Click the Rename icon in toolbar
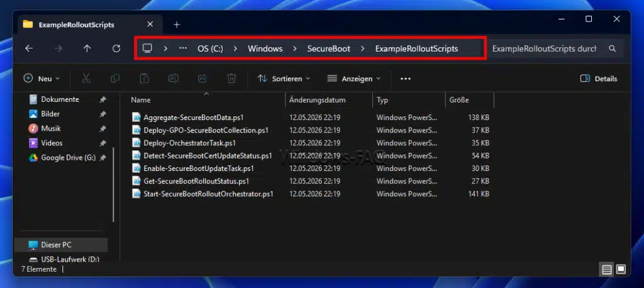Viewport: 644px width, 288px height. pyautogui.click(x=174, y=79)
